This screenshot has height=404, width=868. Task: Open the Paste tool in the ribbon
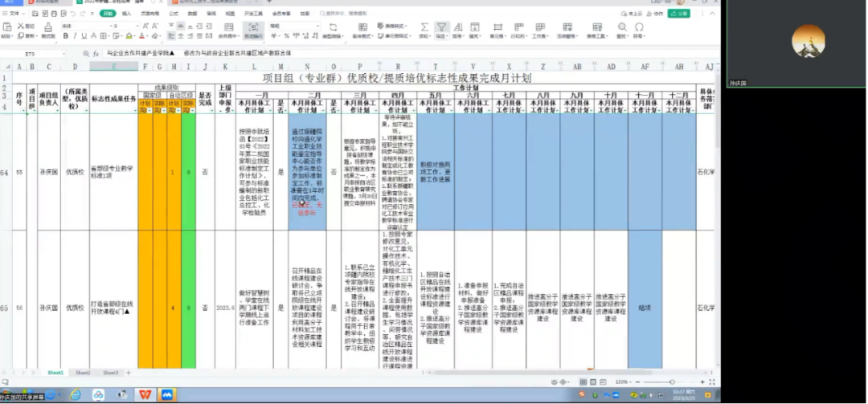tap(6, 30)
